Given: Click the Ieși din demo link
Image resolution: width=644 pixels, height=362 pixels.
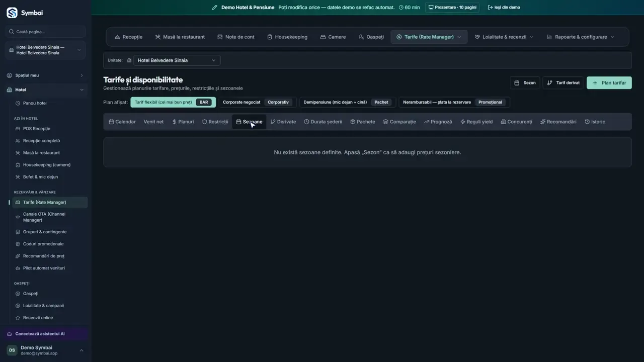Looking at the screenshot, I should [504, 8].
